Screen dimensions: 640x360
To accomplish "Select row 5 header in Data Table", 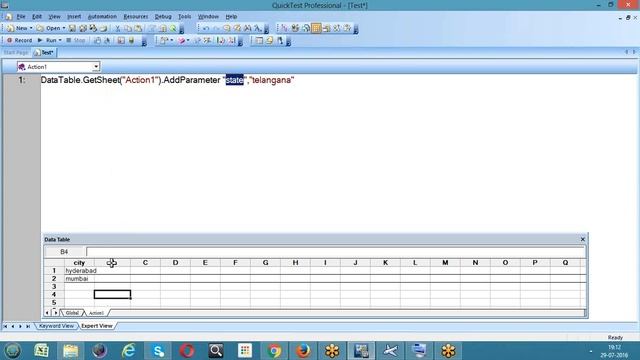I will (54, 302).
